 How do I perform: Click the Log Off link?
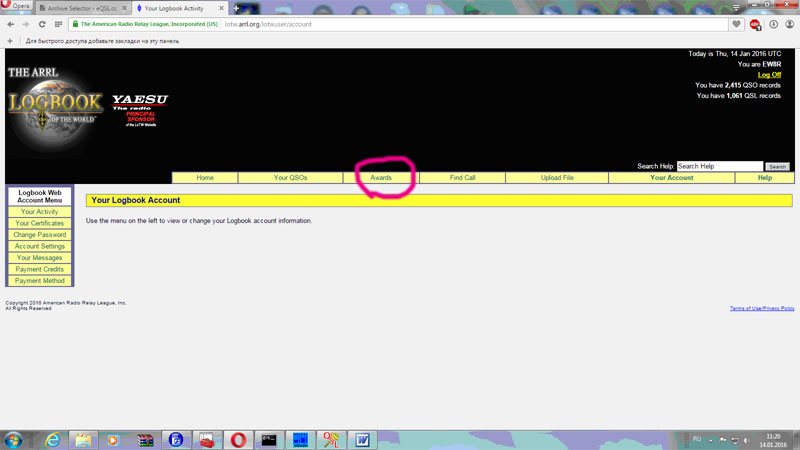pyautogui.click(x=769, y=74)
